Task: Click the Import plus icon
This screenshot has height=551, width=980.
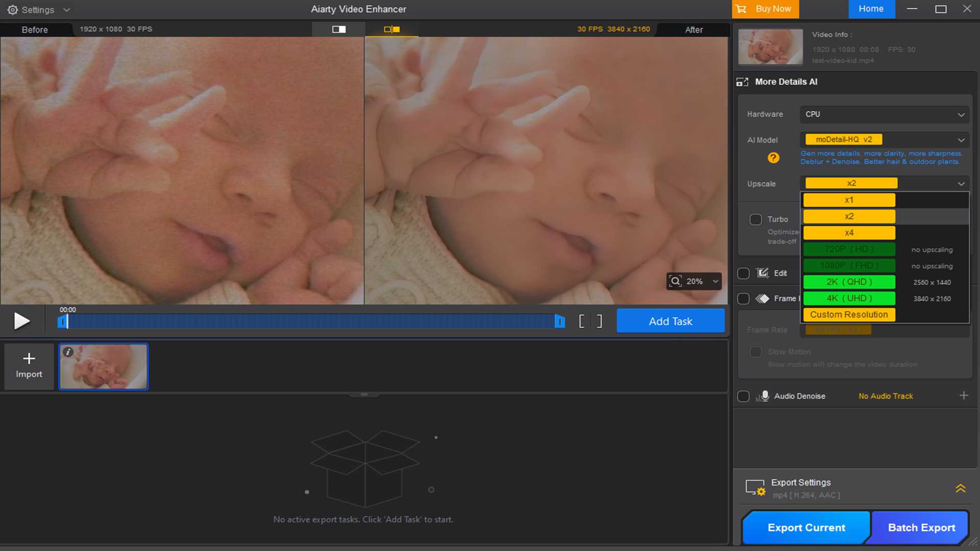Action: [x=29, y=359]
